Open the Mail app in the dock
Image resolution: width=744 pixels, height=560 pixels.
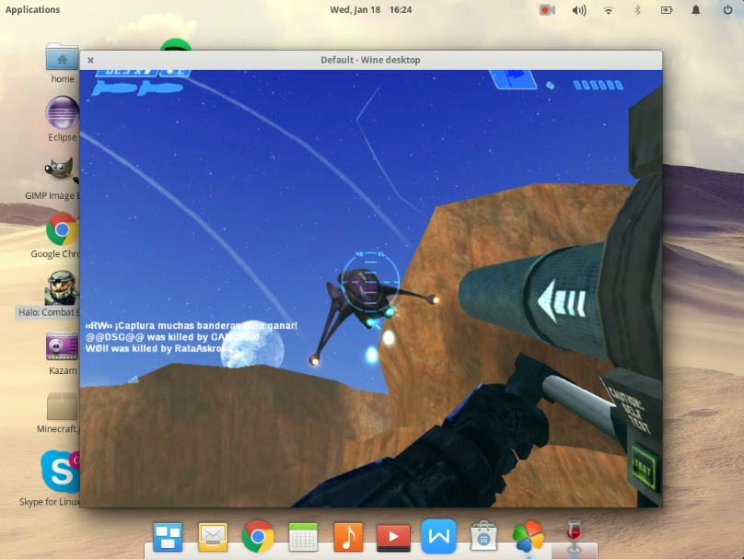[213, 536]
